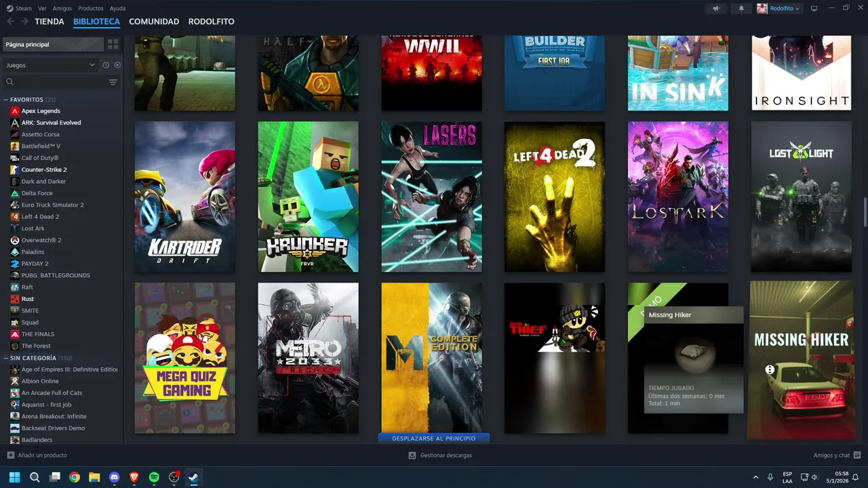Screen dimensions: 868x488
Task: Open the Metro 2033 Redux cover
Action: [x=309, y=358]
